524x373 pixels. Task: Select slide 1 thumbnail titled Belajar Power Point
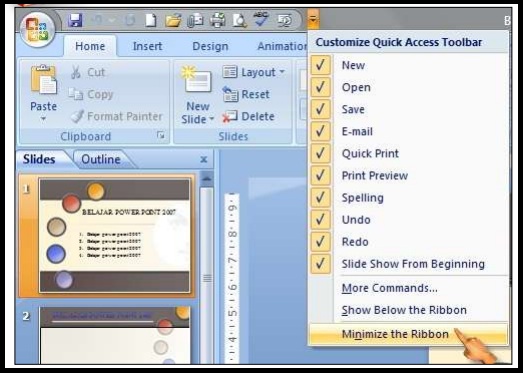(114, 236)
